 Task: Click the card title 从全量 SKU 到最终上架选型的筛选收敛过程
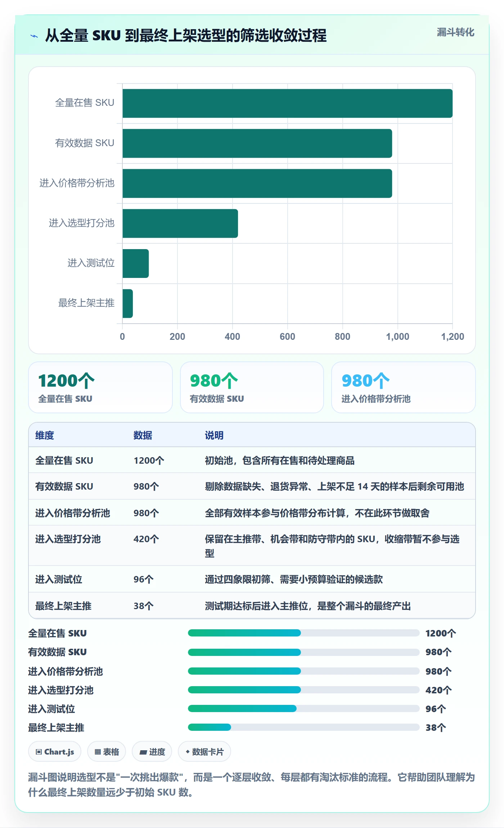[186, 36]
